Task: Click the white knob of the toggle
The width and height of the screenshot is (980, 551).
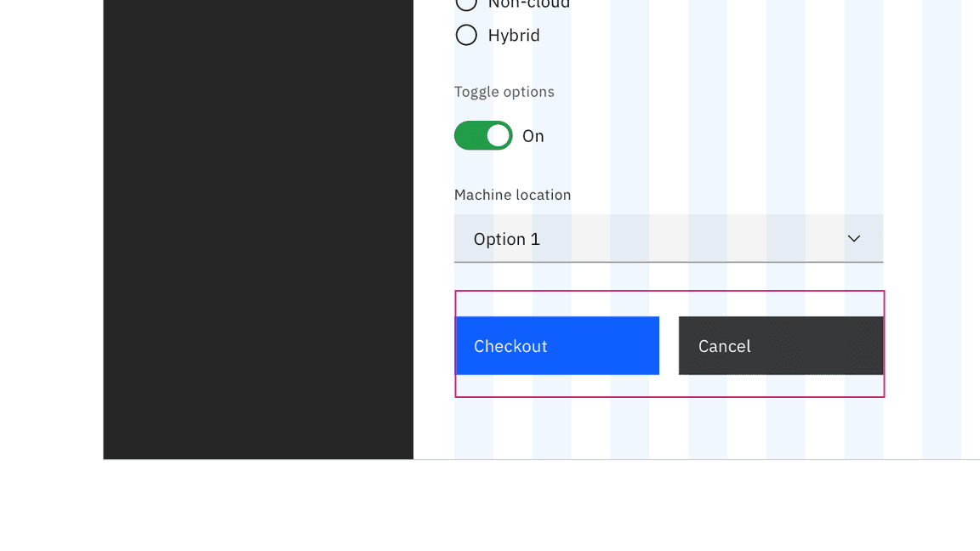Action: pyautogui.click(x=498, y=135)
